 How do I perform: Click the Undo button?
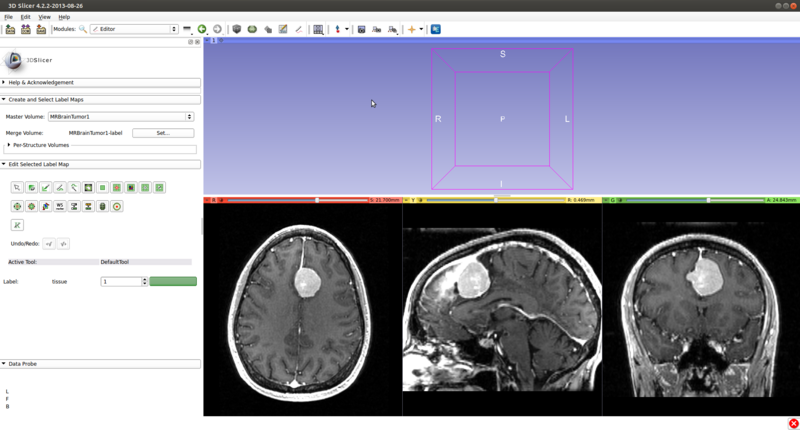click(x=49, y=243)
